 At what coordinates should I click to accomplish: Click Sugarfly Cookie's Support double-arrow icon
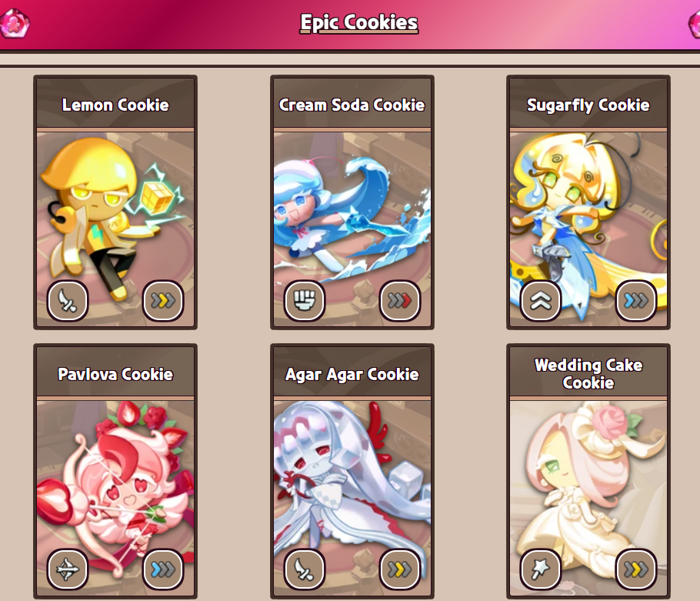point(541,300)
